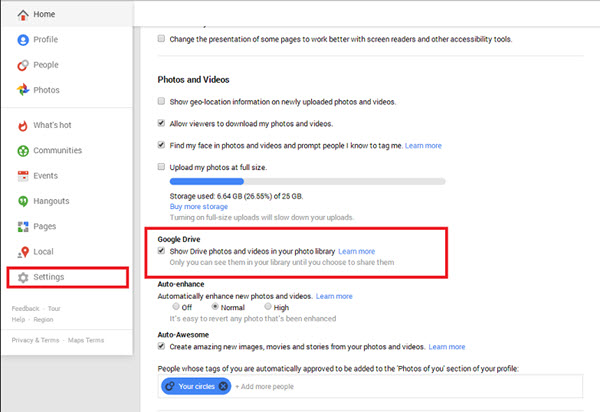Select the People circles icon
Viewport: 600px width, 412px height.
tap(22, 65)
